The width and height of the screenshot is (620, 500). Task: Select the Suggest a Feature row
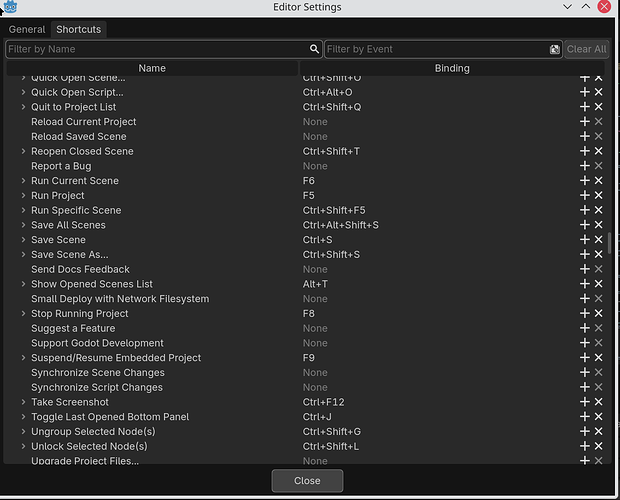coord(305,328)
